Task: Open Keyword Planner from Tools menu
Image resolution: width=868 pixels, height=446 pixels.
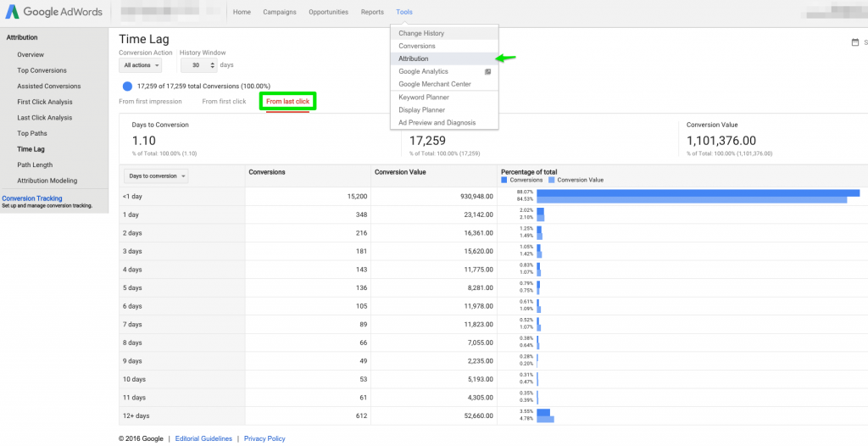Action: (x=444, y=97)
